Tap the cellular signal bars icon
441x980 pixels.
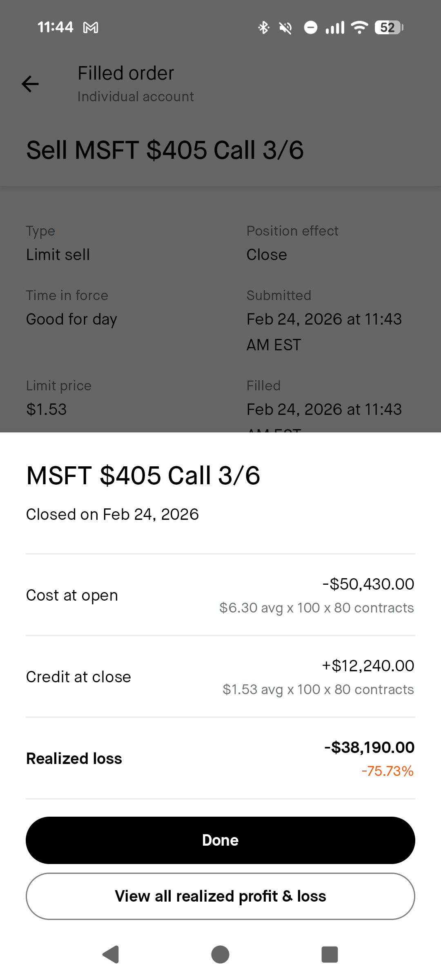click(335, 28)
